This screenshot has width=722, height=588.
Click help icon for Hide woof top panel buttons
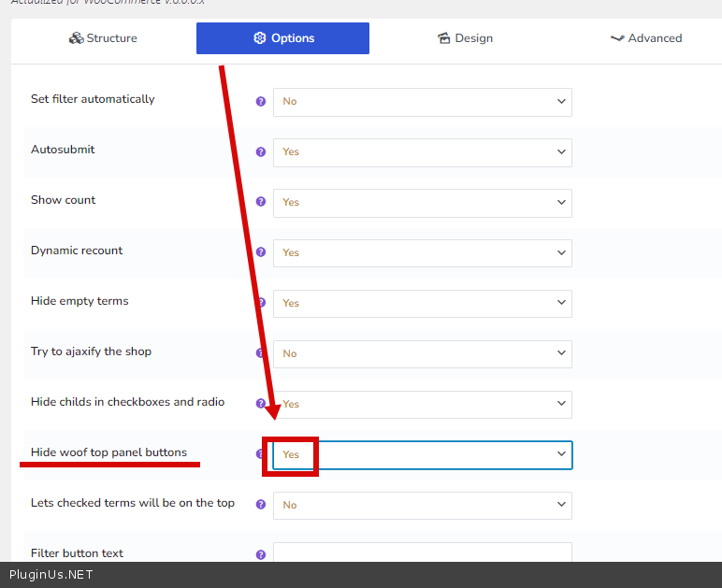tap(260, 454)
